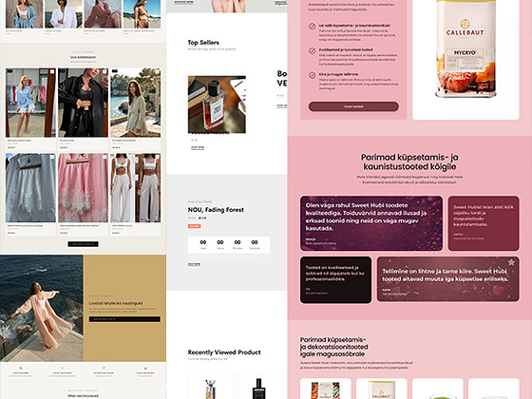Click Shop Now link under the perfume photo
The height and width of the screenshot is (399, 532).
[x=198, y=147]
